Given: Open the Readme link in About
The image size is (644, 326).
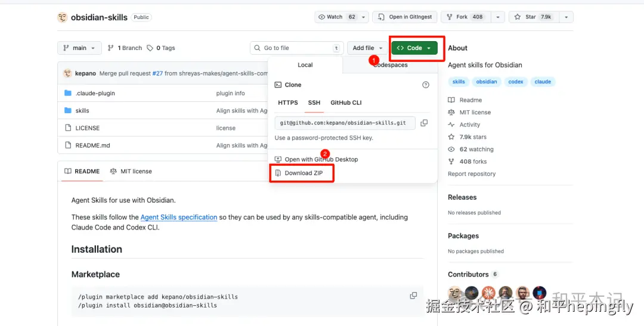Looking at the screenshot, I should point(465,100).
